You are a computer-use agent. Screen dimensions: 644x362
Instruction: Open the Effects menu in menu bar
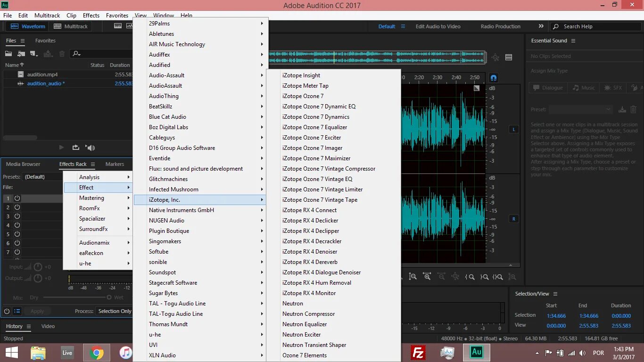coord(91,16)
